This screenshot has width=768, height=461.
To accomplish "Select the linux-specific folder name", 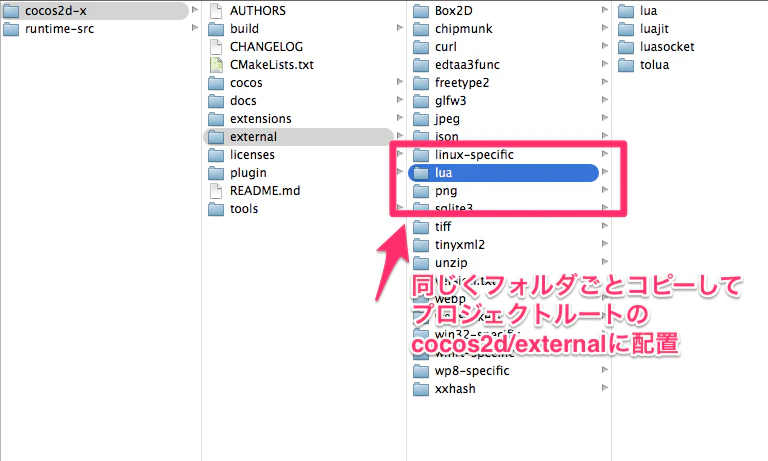I will (474, 155).
